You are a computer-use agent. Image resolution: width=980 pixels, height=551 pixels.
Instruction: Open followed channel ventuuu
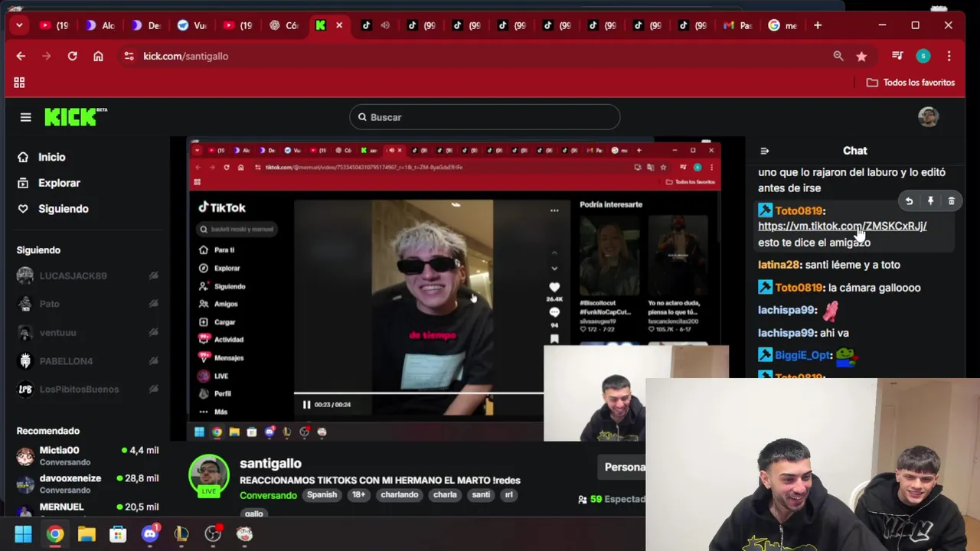coord(87,332)
